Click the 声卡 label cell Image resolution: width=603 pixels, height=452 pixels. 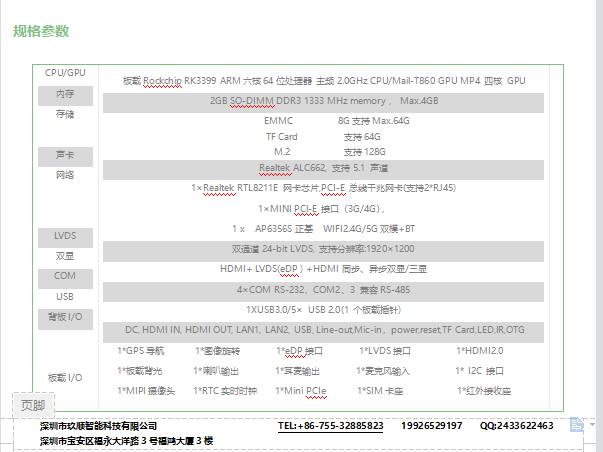click(65, 155)
